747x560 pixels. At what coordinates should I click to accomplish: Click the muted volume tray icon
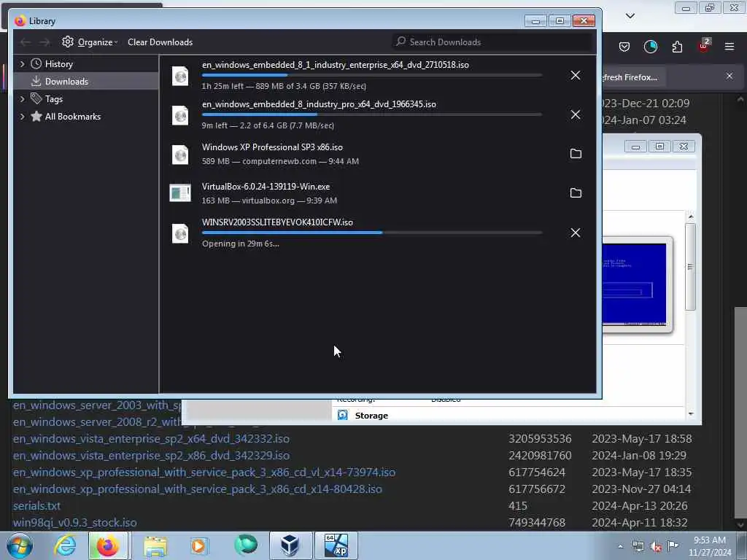pyautogui.click(x=656, y=547)
